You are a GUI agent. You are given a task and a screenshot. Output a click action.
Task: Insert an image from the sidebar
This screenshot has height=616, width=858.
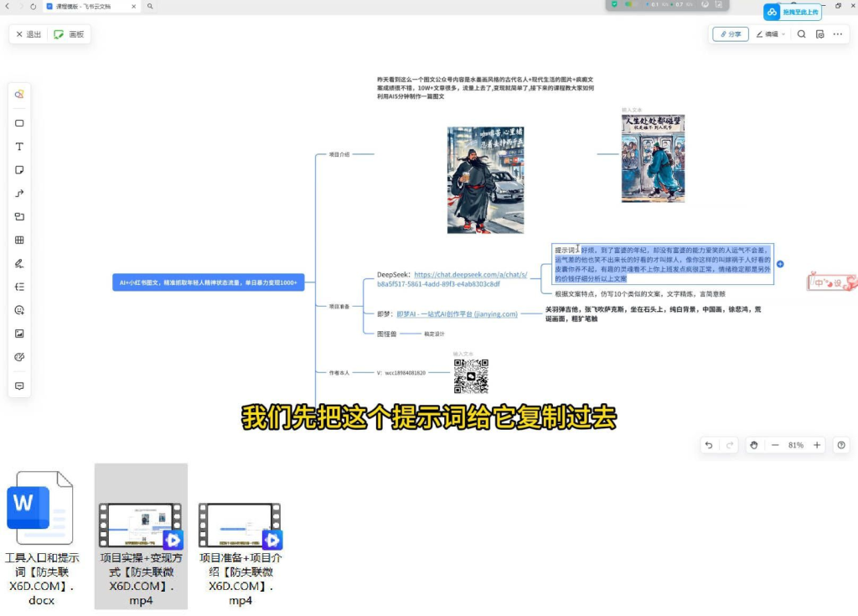tap(19, 334)
